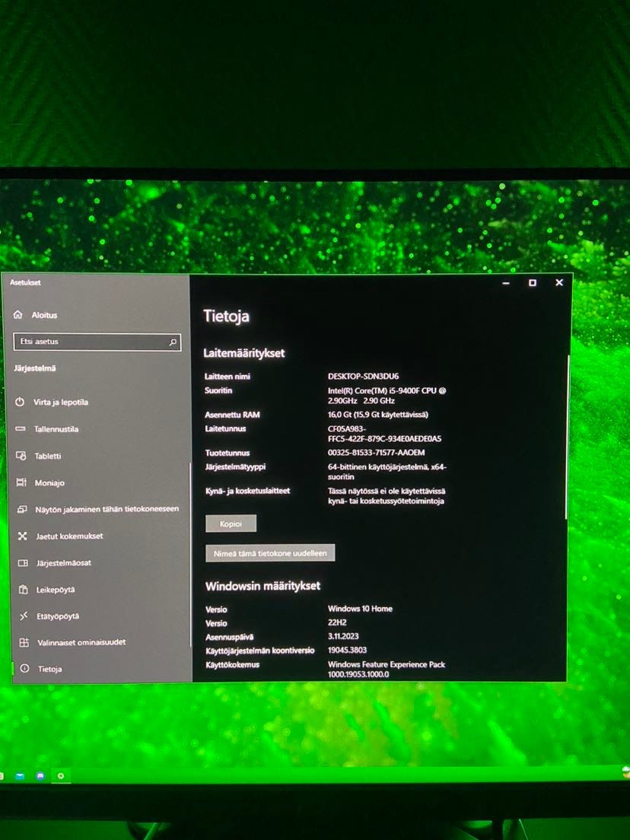Click the Laitteen nimi label
Viewport: 630px width, 840px height.
coord(228,376)
